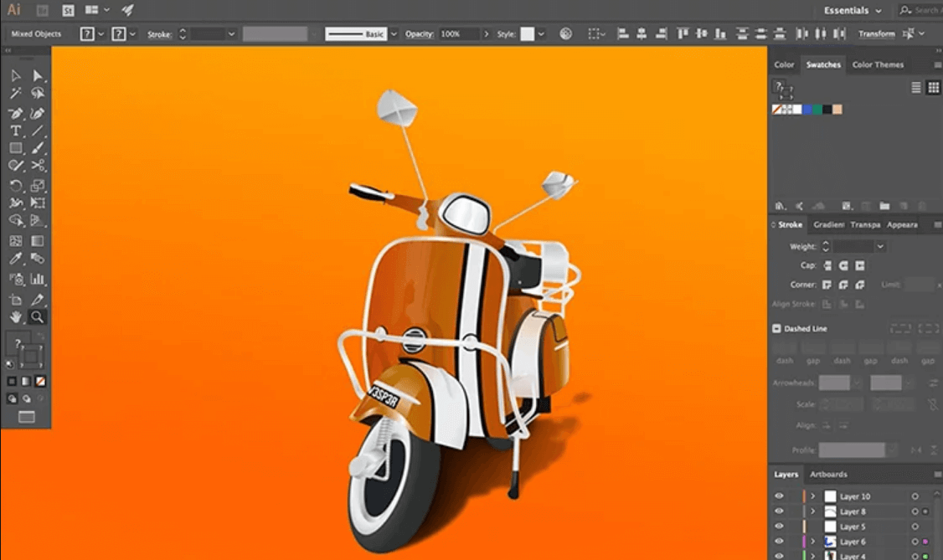
Task: Pick the Magic Wand tool
Action: coord(15,94)
